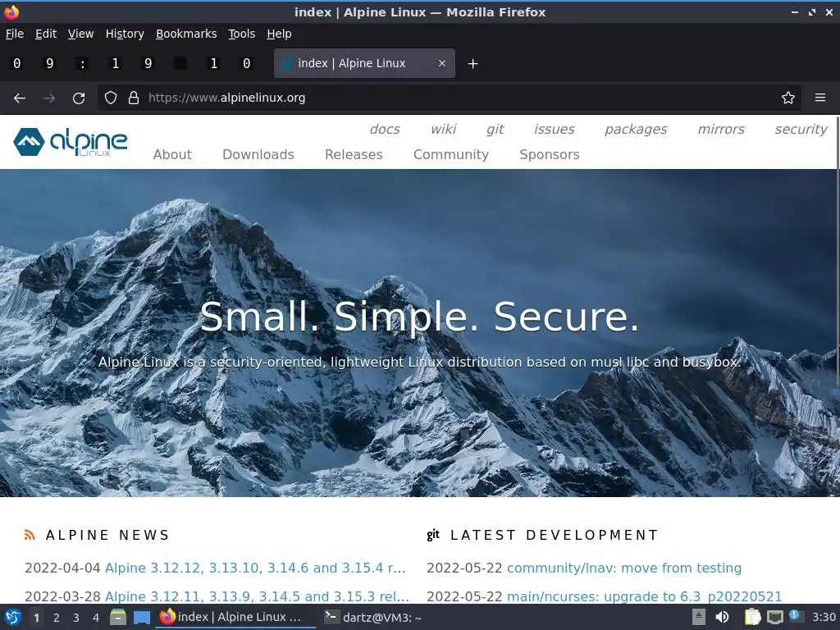Close the Alpine Linux tab
Image resolution: width=840 pixels, height=630 pixels.
click(442, 63)
